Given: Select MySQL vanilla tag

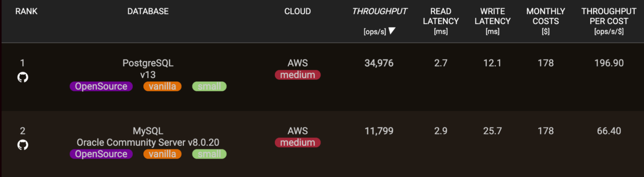Looking at the screenshot, I should pyautogui.click(x=162, y=154).
